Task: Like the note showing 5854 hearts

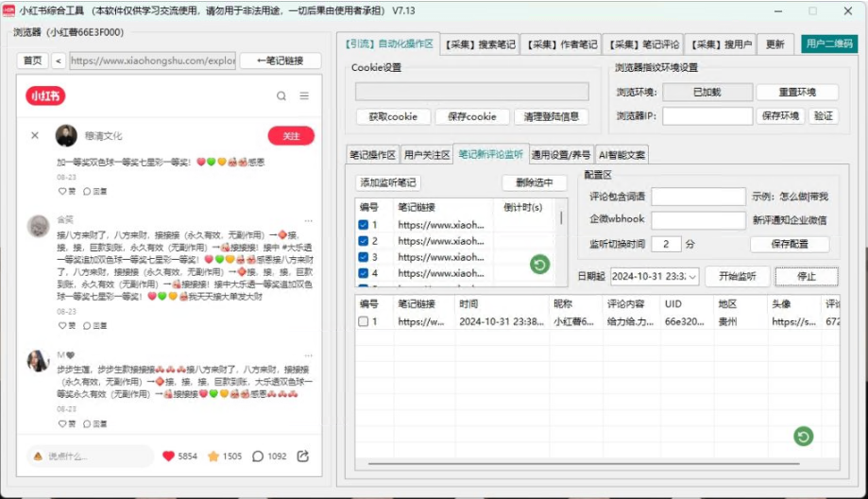Action: click(169, 456)
